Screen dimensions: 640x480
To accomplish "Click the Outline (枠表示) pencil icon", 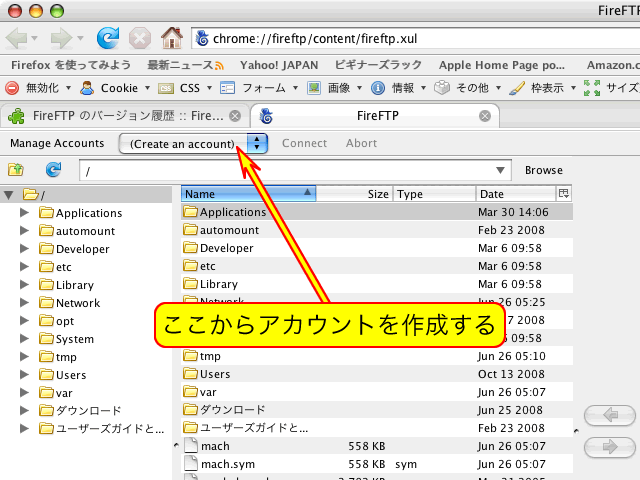I will click(x=517, y=88).
